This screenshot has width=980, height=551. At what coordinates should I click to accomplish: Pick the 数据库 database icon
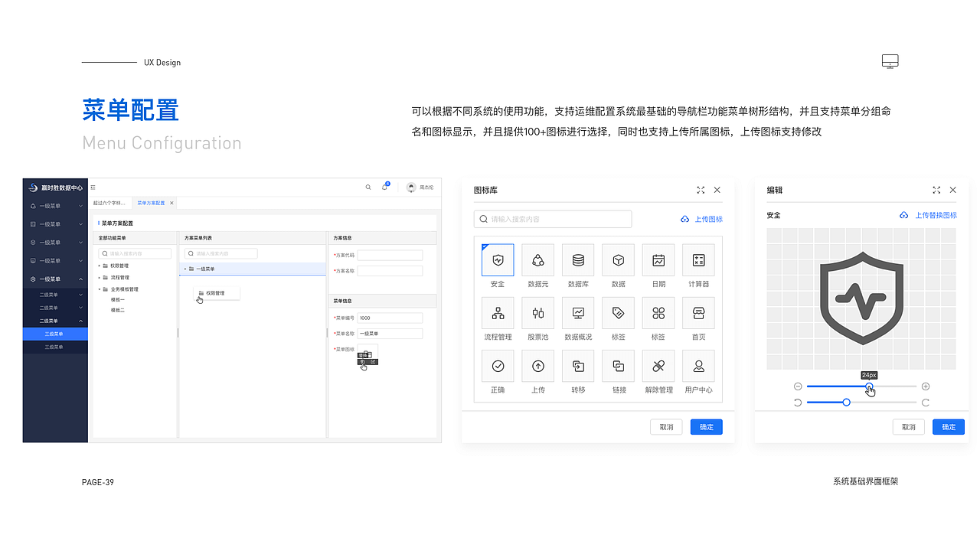(x=578, y=260)
